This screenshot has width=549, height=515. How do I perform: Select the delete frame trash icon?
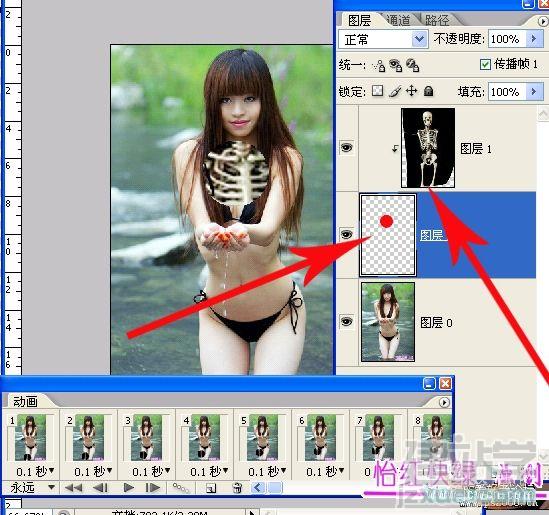237,488
